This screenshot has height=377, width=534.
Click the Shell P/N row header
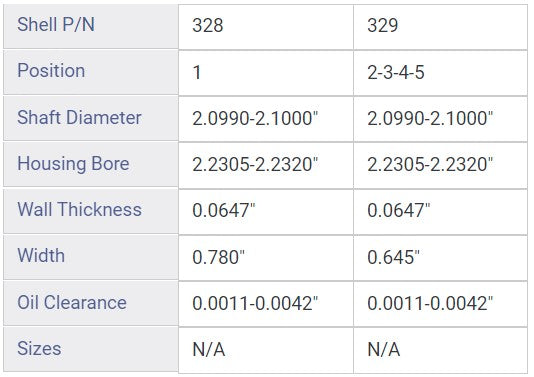[91, 26]
